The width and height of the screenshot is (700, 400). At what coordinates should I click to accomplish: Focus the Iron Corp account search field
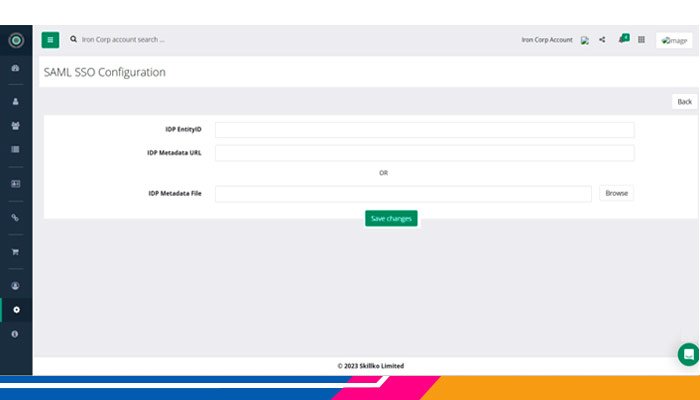pos(123,39)
